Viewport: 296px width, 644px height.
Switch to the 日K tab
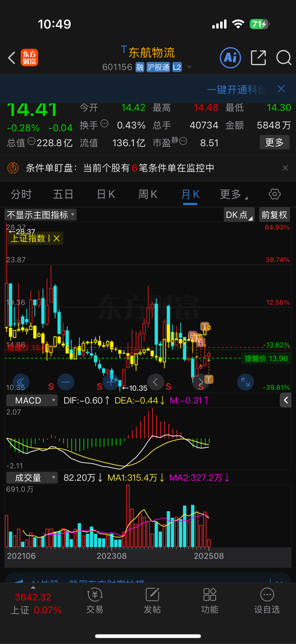tap(106, 194)
